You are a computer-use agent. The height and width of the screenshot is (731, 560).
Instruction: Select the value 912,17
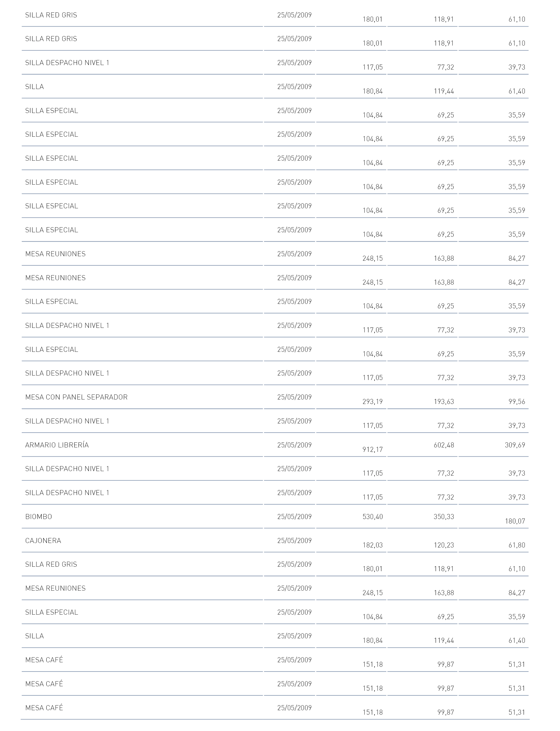(373, 450)
